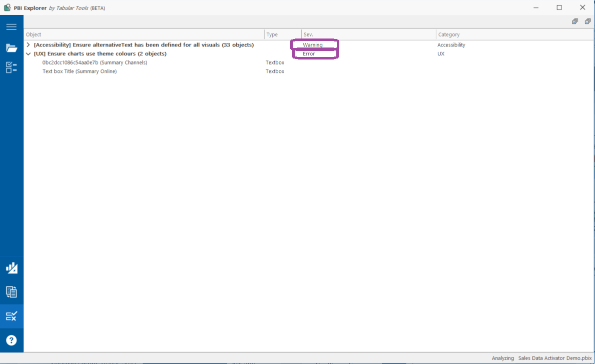Click Sales Data Activator Demo.pbix in status bar
Image resolution: width=595 pixels, height=364 pixels.
pos(554,358)
